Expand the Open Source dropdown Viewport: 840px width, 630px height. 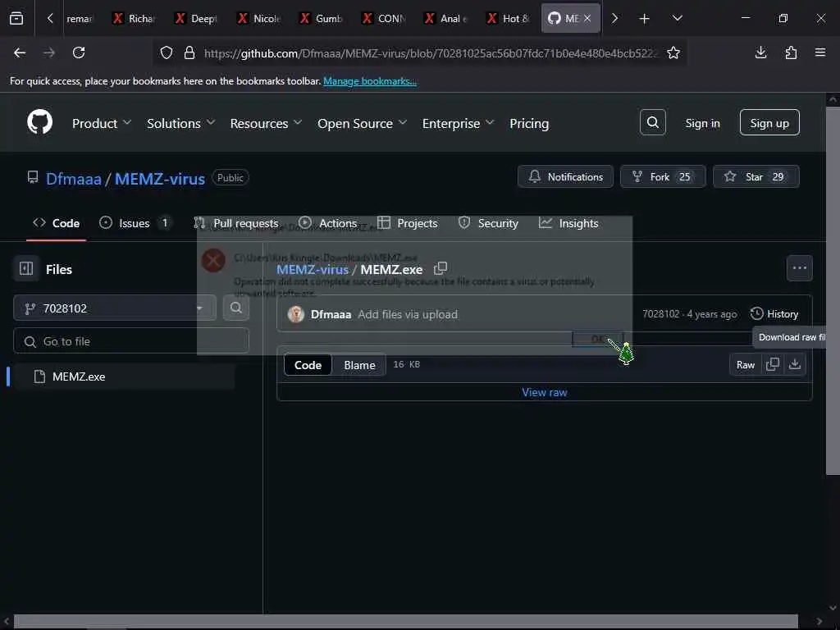click(x=362, y=123)
